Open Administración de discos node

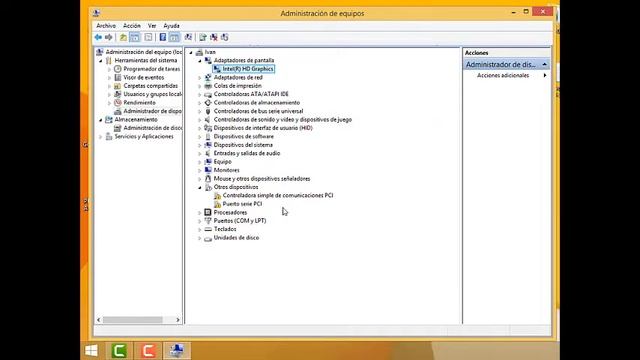tap(153, 128)
